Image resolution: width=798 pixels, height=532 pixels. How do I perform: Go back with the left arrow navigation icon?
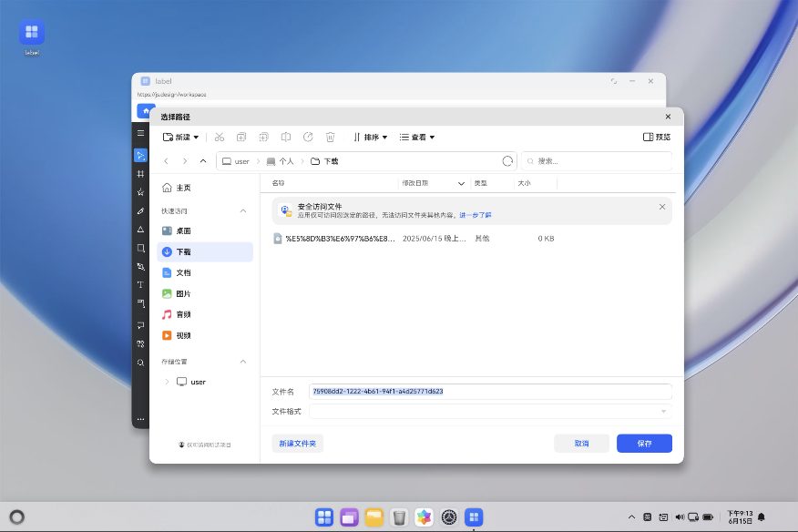point(166,161)
